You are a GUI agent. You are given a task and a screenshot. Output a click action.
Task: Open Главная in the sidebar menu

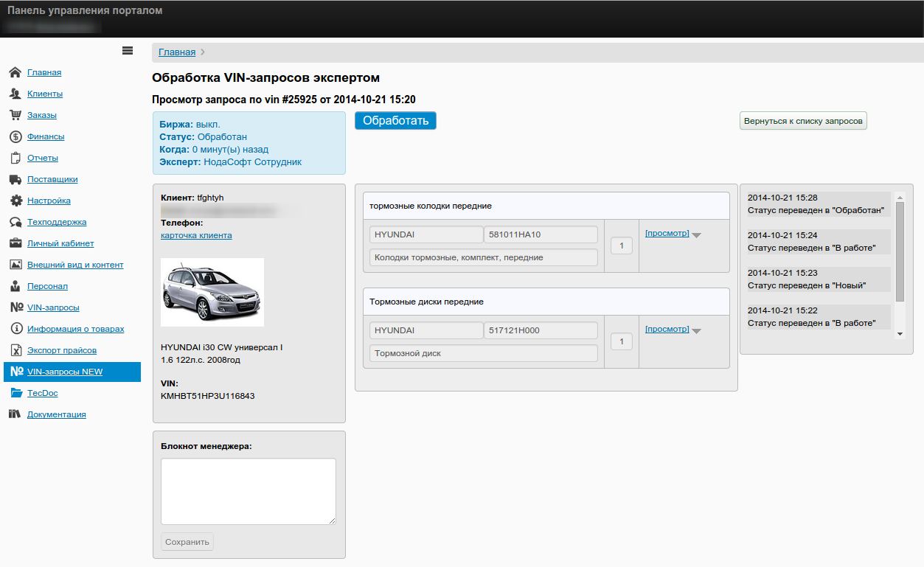[x=44, y=72]
